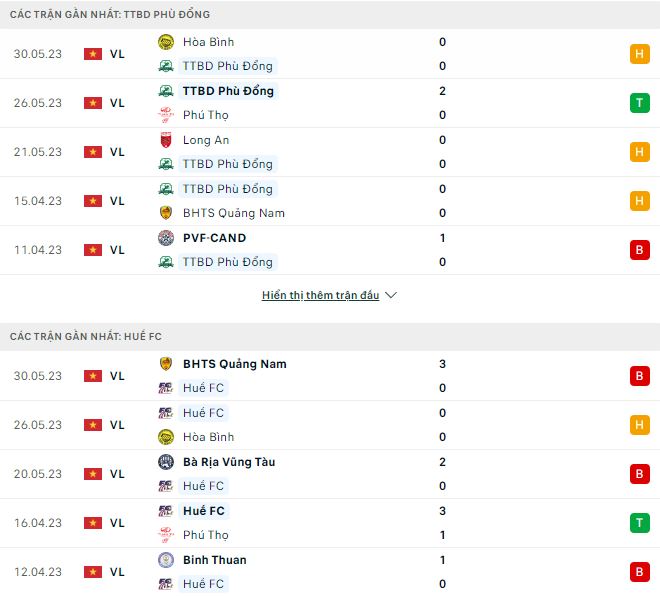The height and width of the screenshot is (596, 660).
Task: Click the orange H badge on 30.05.23 Hòa Bình match
Action: [639, 54]
